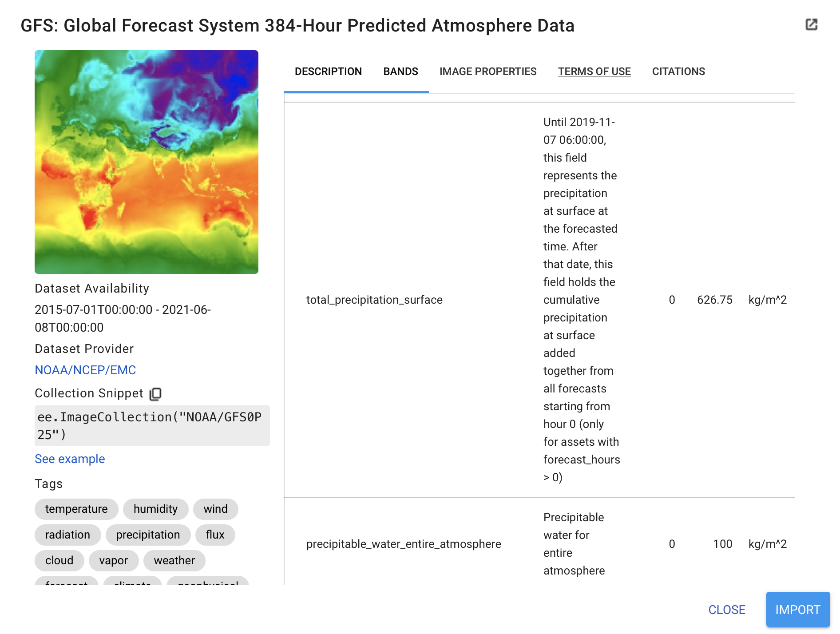Open dataset page in new window icon
The height and width of the screenshot is (634, 840).
pyautogui.click(x=811, y=24)
